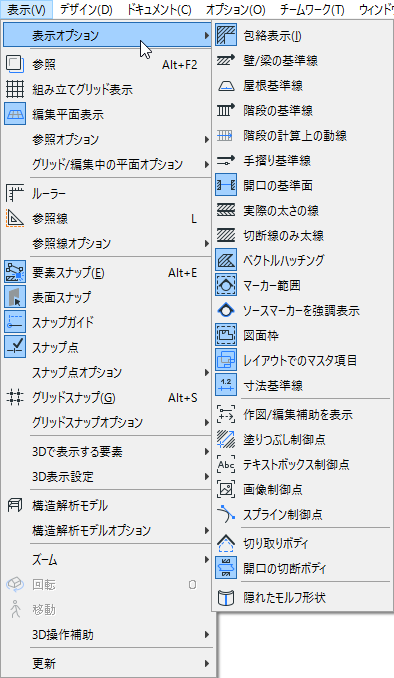Open the 表示(V) menu
Screen dimensions: 394x678
pos(26,10)
